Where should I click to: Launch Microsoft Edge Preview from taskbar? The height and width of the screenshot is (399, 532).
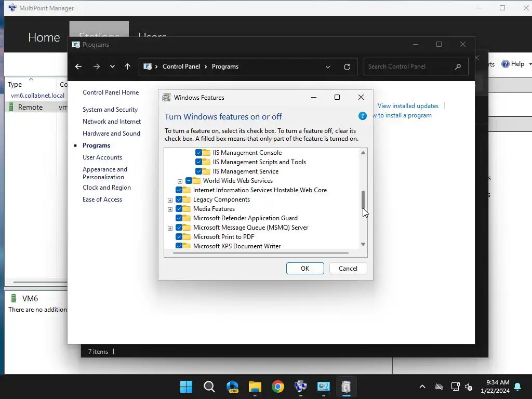[232, 387]
